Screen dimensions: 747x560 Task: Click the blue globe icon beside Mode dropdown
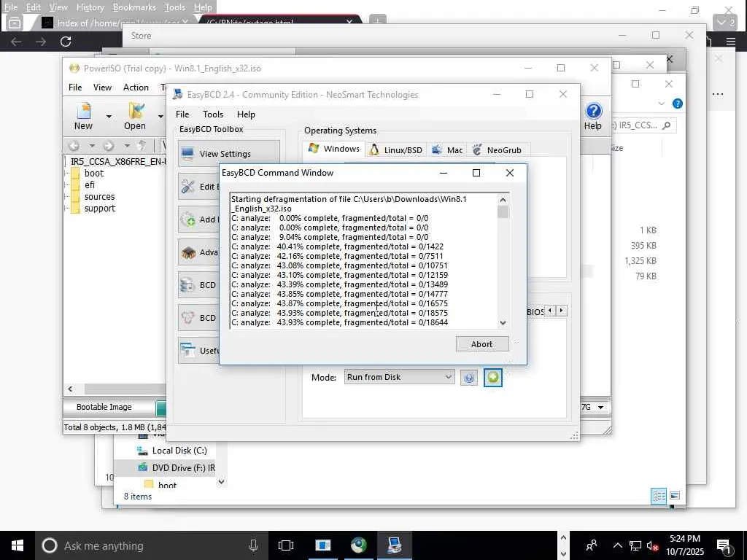469,378
